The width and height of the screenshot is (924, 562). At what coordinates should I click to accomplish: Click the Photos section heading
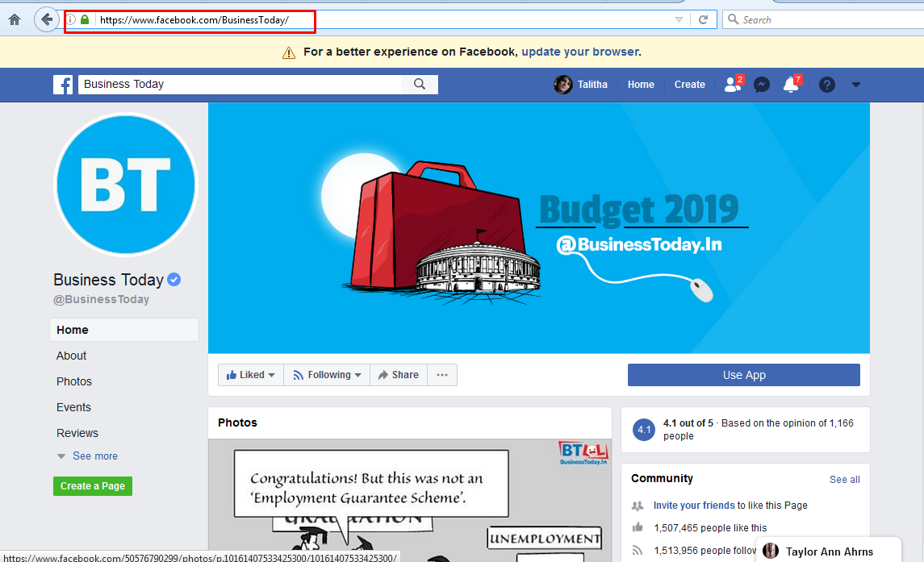[x=237, y=423]
